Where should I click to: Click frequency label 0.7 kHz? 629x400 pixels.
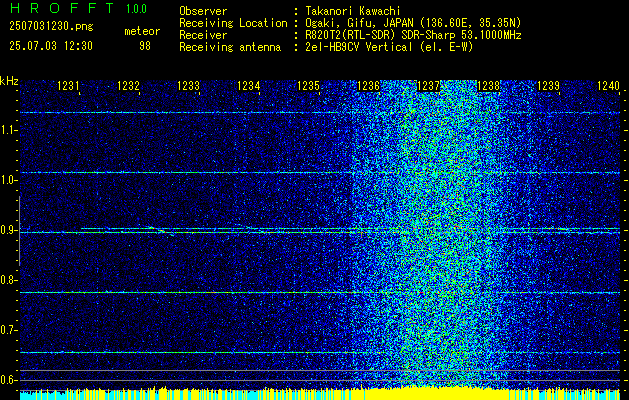pyautogui.click(x=8, y=330)
